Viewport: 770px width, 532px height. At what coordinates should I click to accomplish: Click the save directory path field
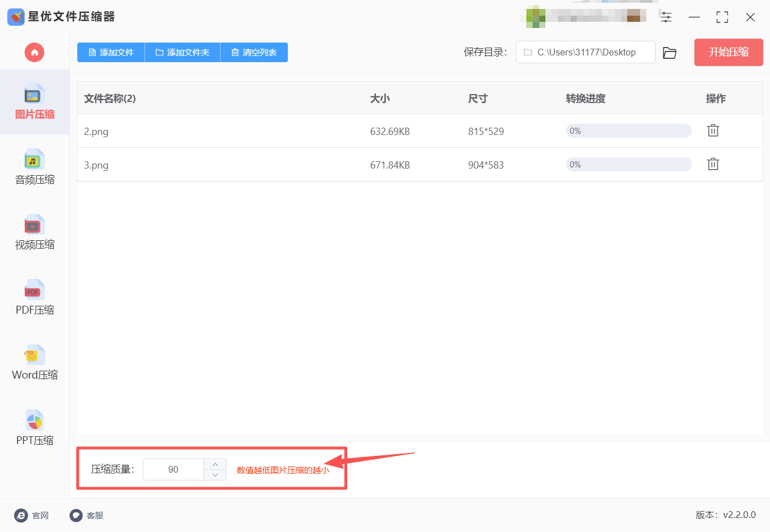586,52
